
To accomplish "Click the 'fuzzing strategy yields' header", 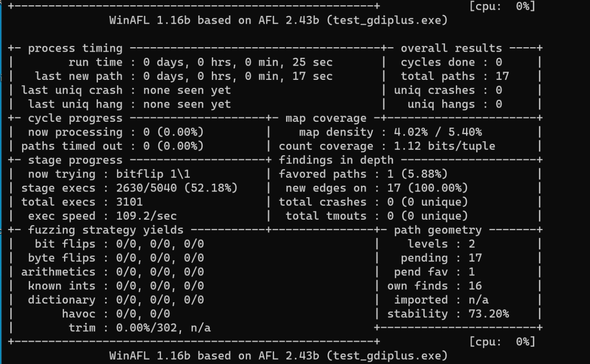I will [x=105, y=230].
